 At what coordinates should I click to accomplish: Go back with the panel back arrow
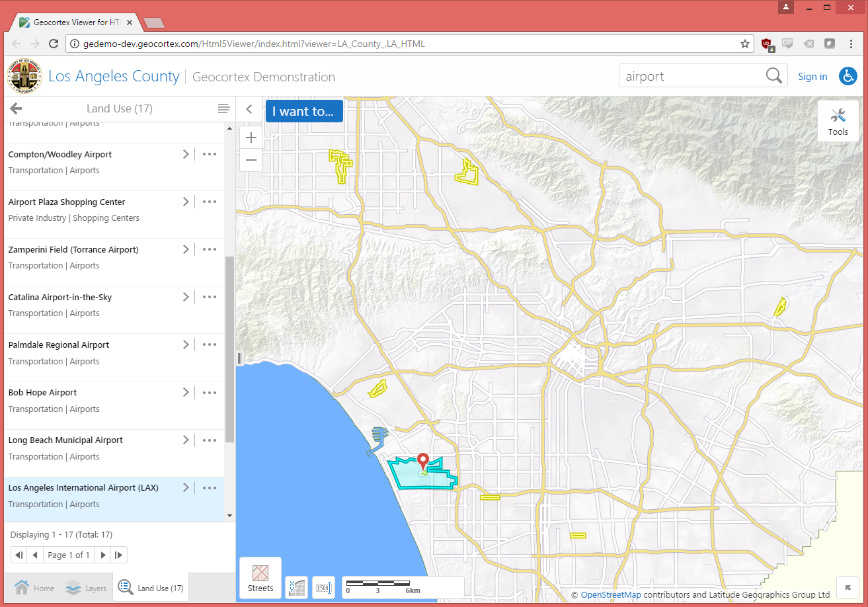click(x=16, y=108)
